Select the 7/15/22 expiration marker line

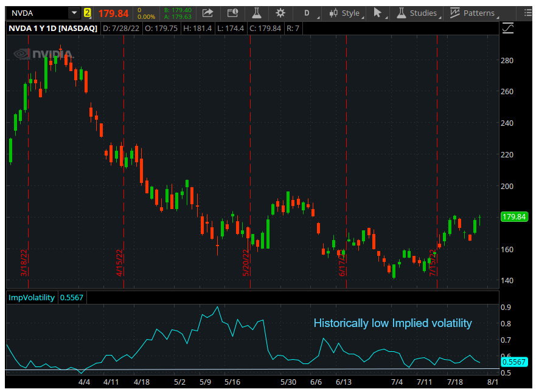pyautogui.click(x=437, y=162)
